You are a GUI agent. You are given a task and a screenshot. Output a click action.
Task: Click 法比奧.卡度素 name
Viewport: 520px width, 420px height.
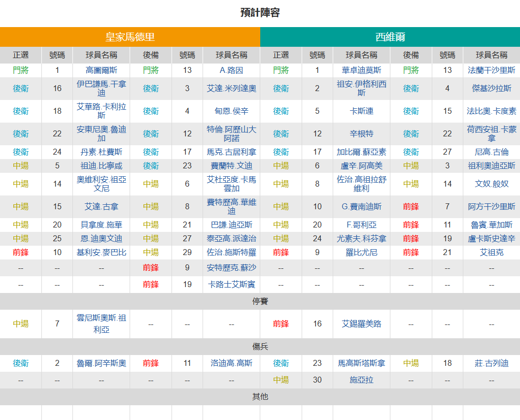pos(491,111)
